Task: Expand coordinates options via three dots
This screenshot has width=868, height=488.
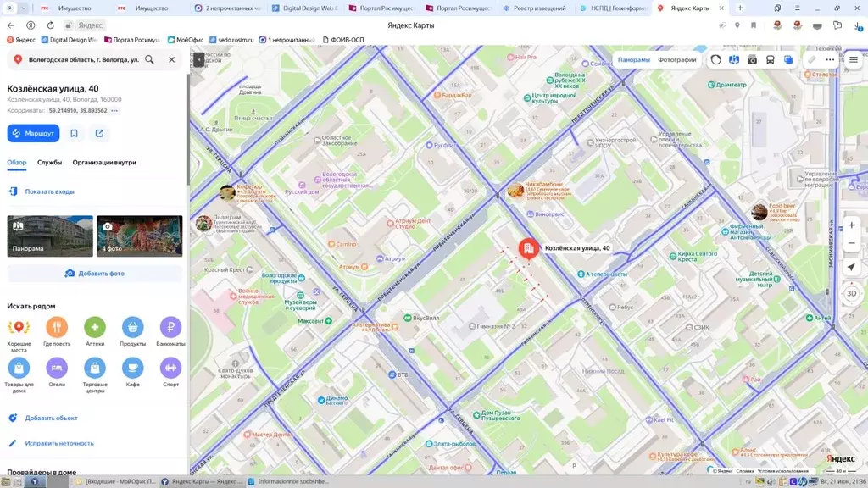Action: tap(114, 111)
